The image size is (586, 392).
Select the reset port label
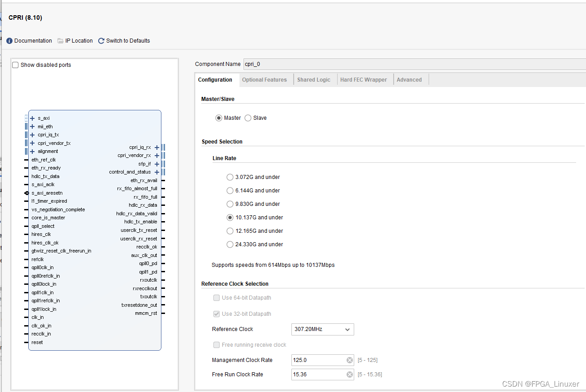[37, 342]
